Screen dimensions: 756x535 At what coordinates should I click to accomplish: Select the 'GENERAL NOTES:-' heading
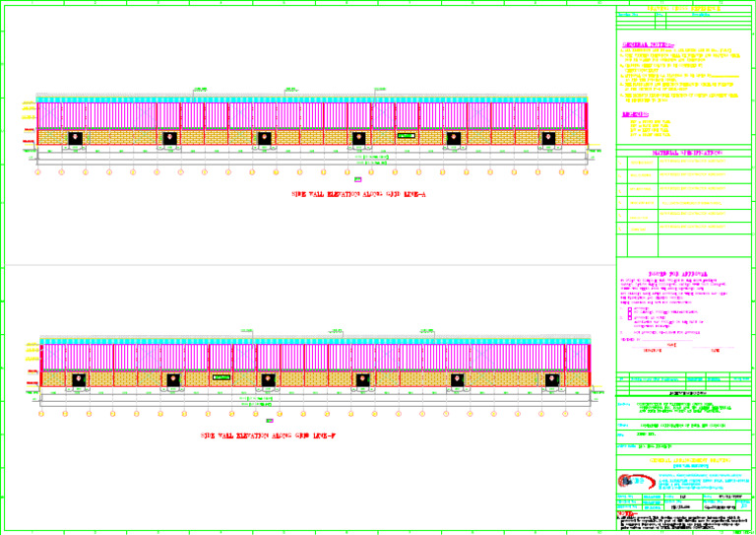click(647, 45)
